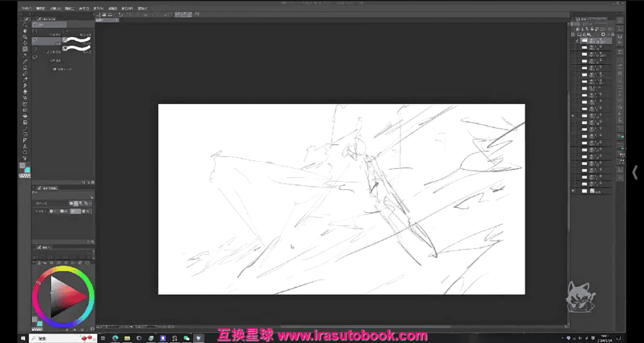
Task: Select the Hand move-view tool
Action: (x=25, y=31)
